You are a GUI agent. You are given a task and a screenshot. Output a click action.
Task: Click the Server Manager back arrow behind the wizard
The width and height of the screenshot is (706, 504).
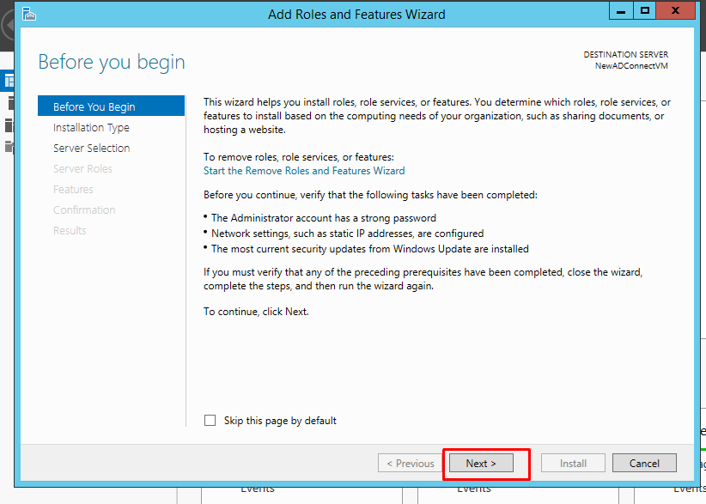pos(6,26)
